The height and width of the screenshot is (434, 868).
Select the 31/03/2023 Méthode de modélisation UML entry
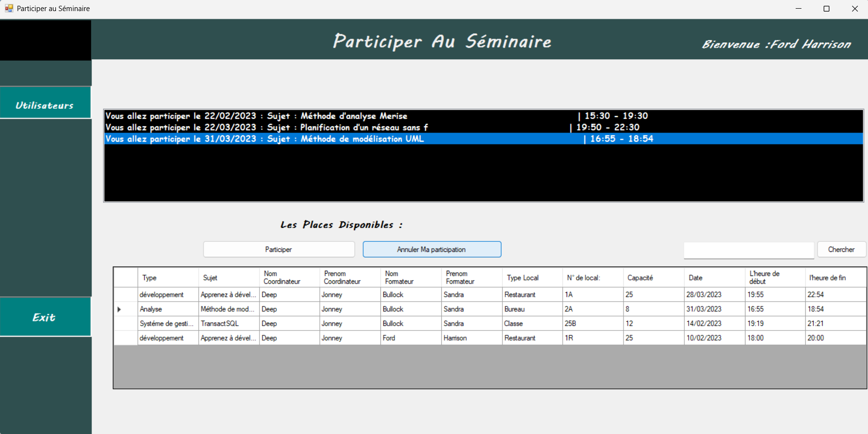click(x=484, y=139)
